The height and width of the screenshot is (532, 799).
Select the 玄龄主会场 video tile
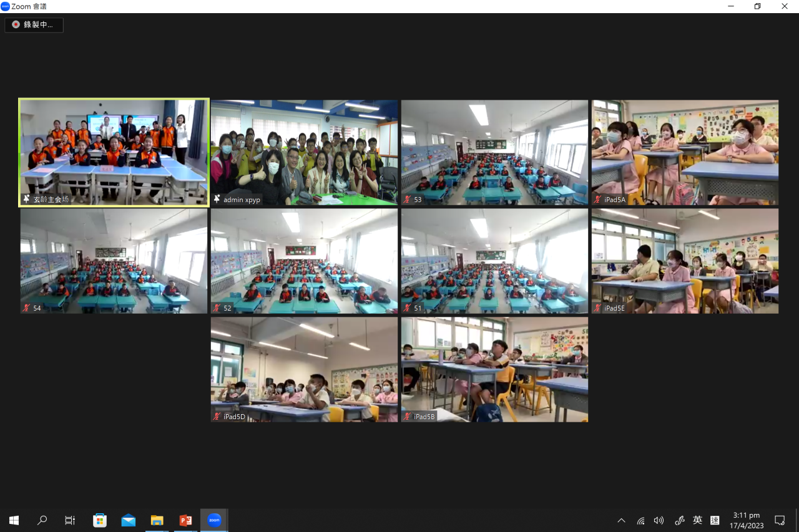pyautogui.click(x=114, y=152)
